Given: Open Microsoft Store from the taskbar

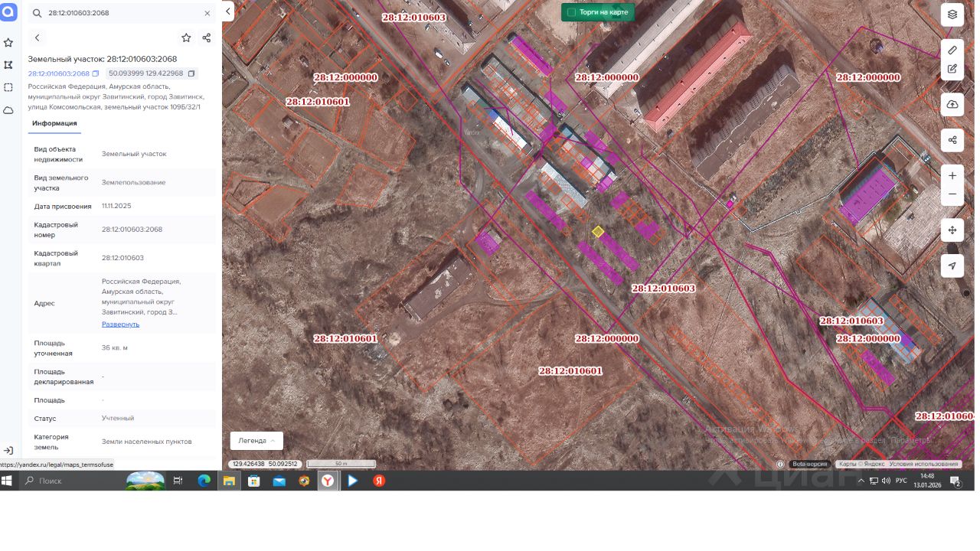Looking at the screenshot, I should (x=253, y=481).
